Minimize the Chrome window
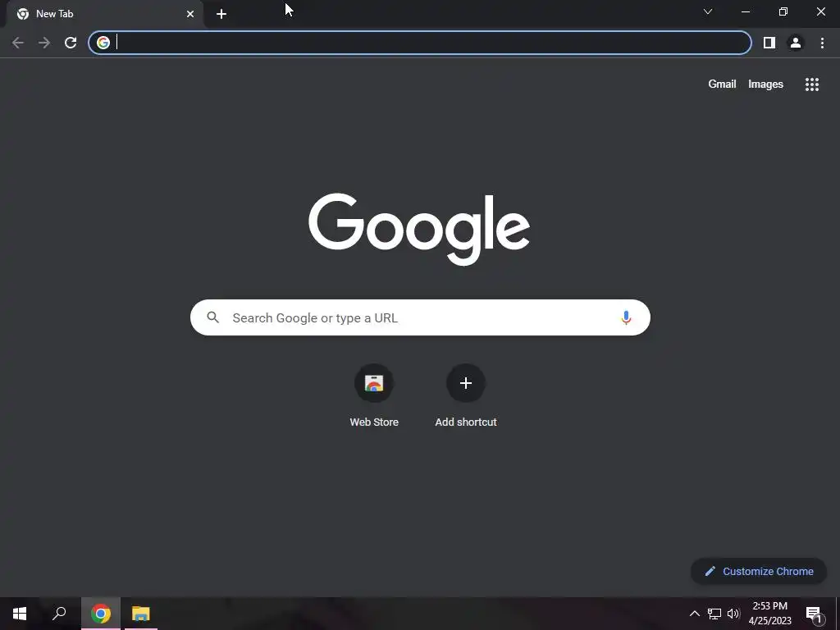The height and width of the screenshot is (630, 840). pyautogui.click(x=746, y=11)
